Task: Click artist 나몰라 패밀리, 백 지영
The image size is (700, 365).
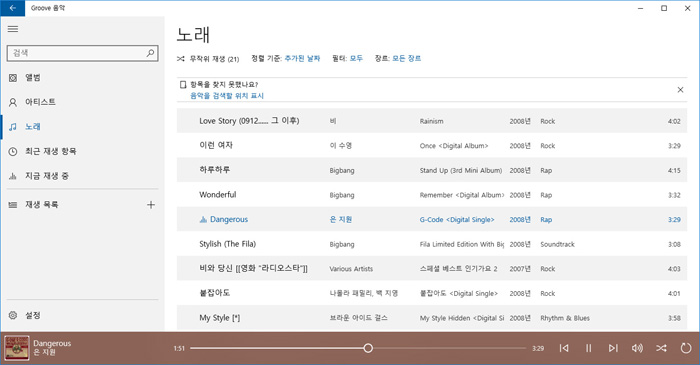Action: [363, 294]
